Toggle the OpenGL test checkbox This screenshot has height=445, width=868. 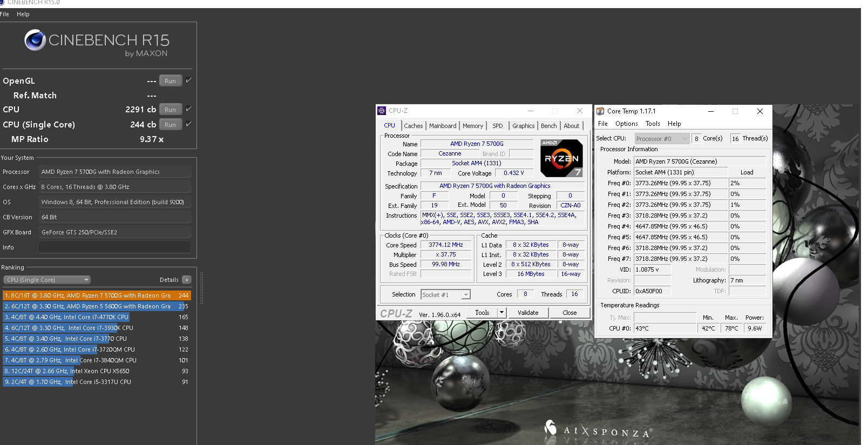pyautogui.click(x=188, y=80)
